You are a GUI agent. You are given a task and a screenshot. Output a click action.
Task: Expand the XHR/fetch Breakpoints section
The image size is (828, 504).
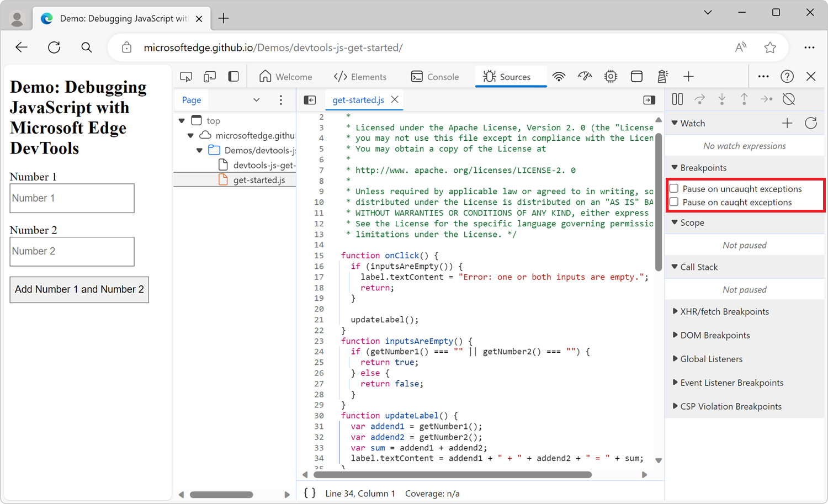click(724, 311)
